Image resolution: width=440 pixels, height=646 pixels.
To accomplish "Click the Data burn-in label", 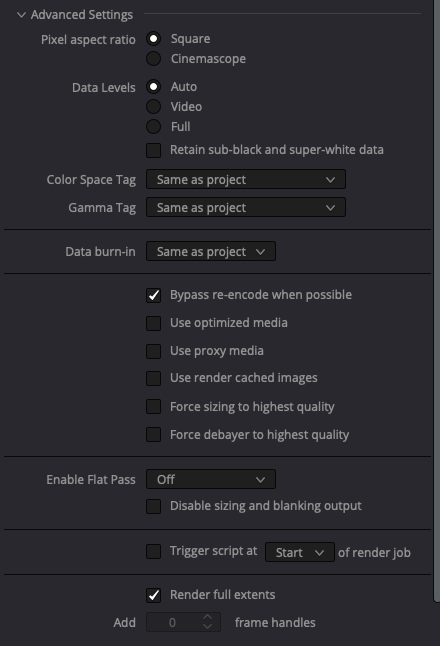I will (x=100, y=252).
